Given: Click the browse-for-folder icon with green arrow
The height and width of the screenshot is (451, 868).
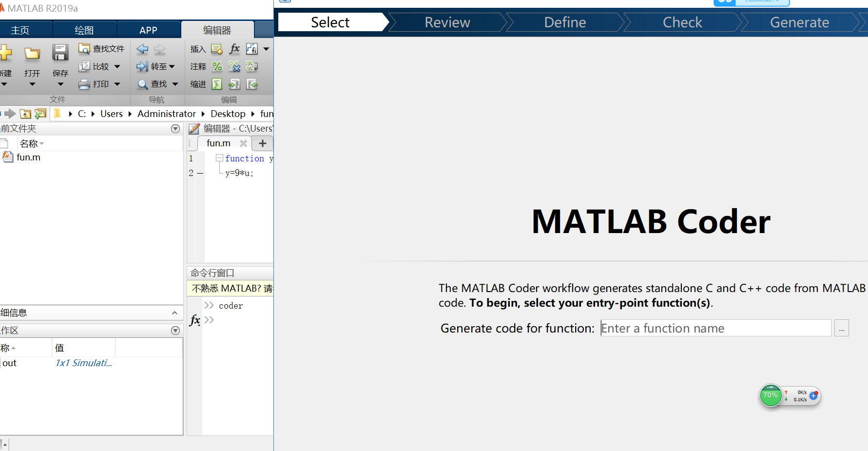Looking at the screenshot, I should point(40,114).
